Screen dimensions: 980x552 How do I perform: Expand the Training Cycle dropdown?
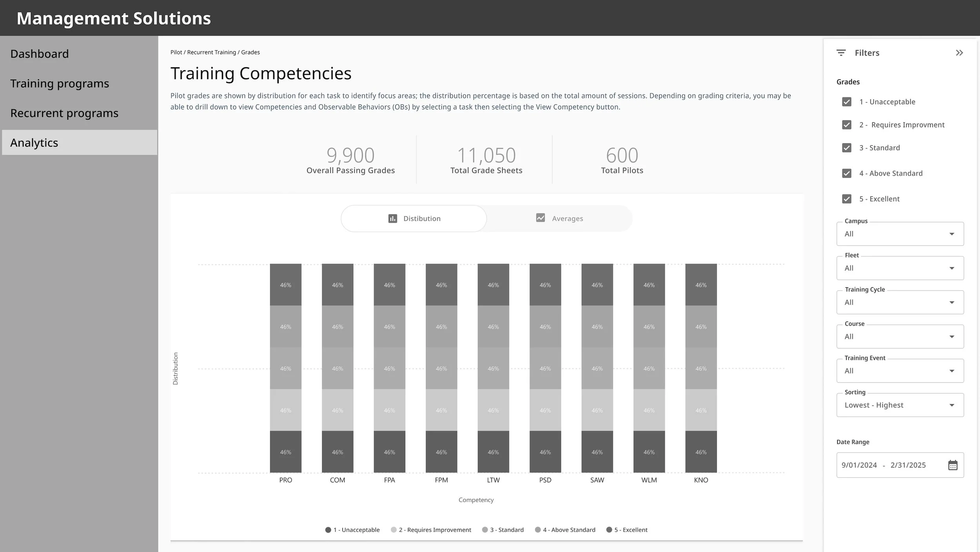tap(900, 302)
